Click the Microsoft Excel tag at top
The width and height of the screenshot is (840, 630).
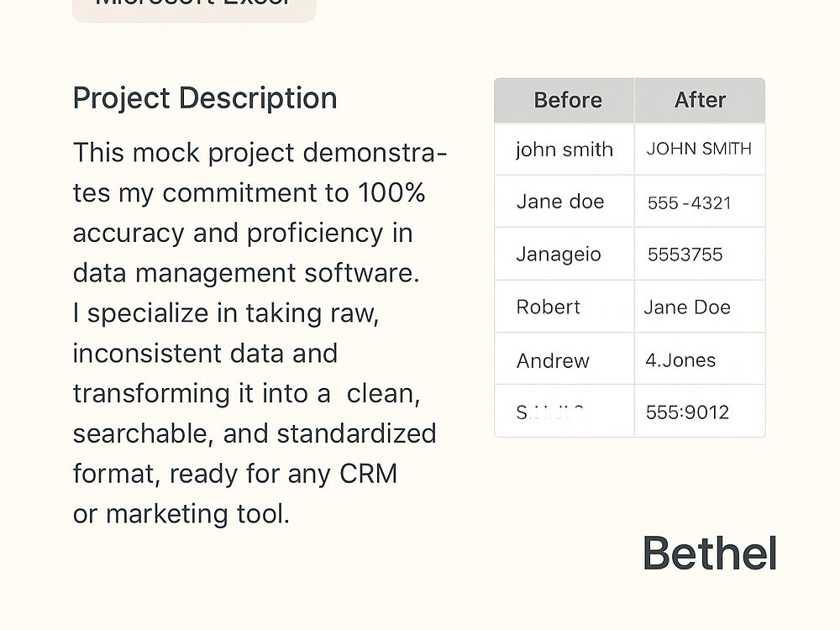pyautogui.click(x=194, y=8)
